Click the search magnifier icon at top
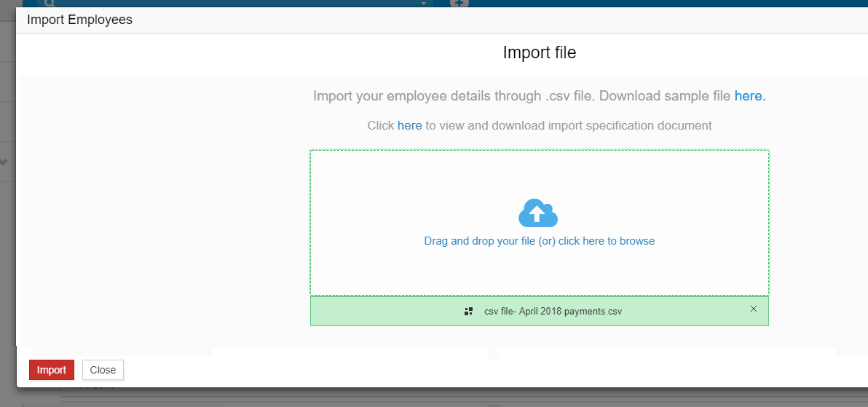The height and width of the screenshot is (407, 868). (48, 3)
